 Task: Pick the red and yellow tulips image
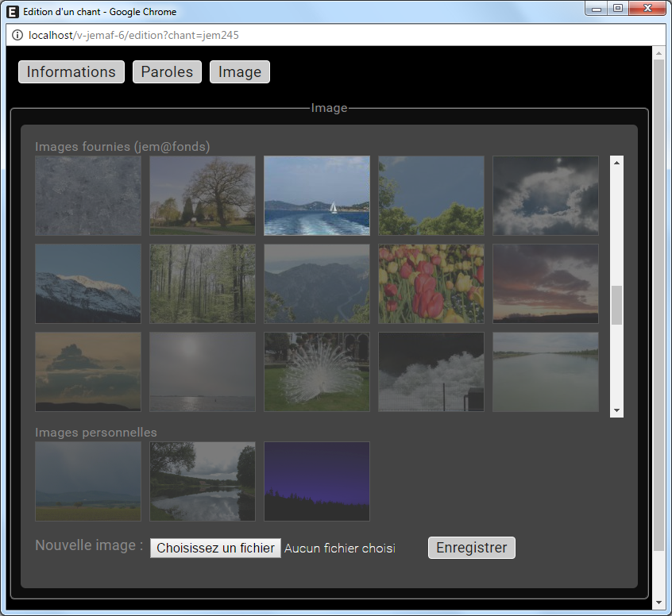point(431,283)
